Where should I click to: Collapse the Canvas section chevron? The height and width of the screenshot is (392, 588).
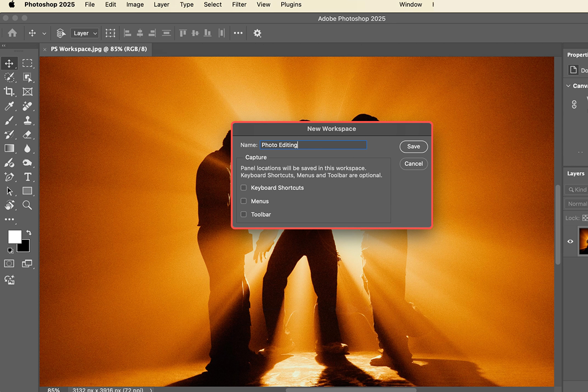(568, 86)
